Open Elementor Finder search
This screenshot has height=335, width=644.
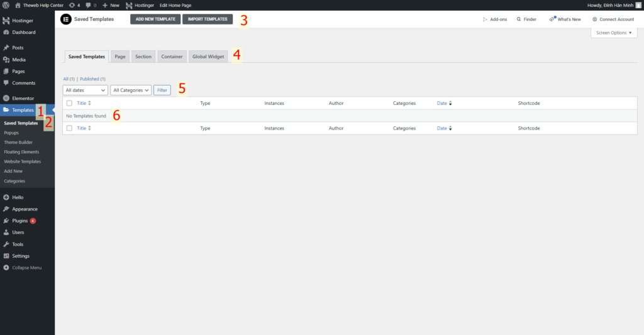526,19
